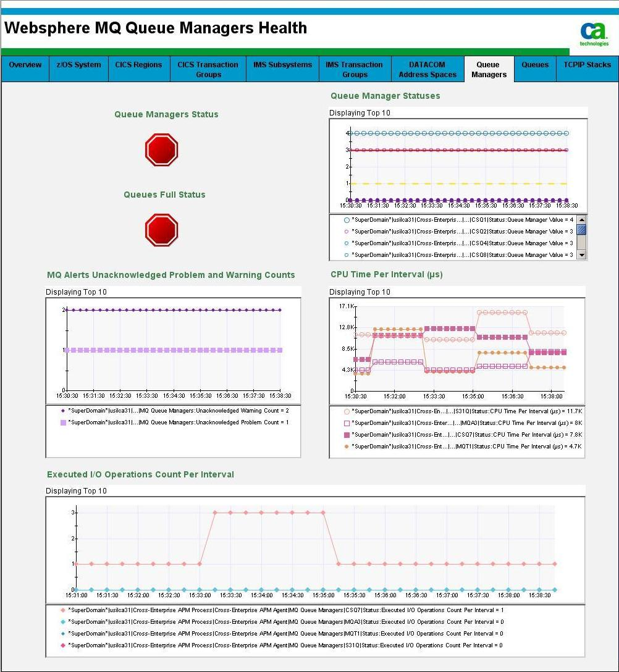
Task: Select the CSQ8 Queue Manager Value = 3 legend entry
Action: pyautogui.click(x=458, y=255)
